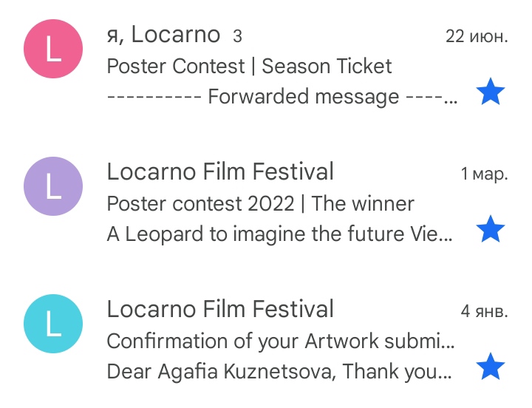
Task: Select the purple L avatar of the poster contest winner email
Action: pyautogui.click(x=53, y=186)
